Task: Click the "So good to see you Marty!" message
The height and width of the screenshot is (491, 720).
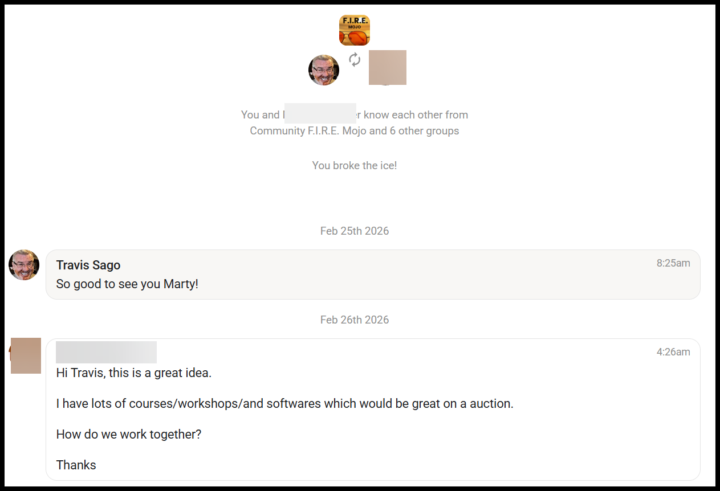Action: (x=127, y=284)
